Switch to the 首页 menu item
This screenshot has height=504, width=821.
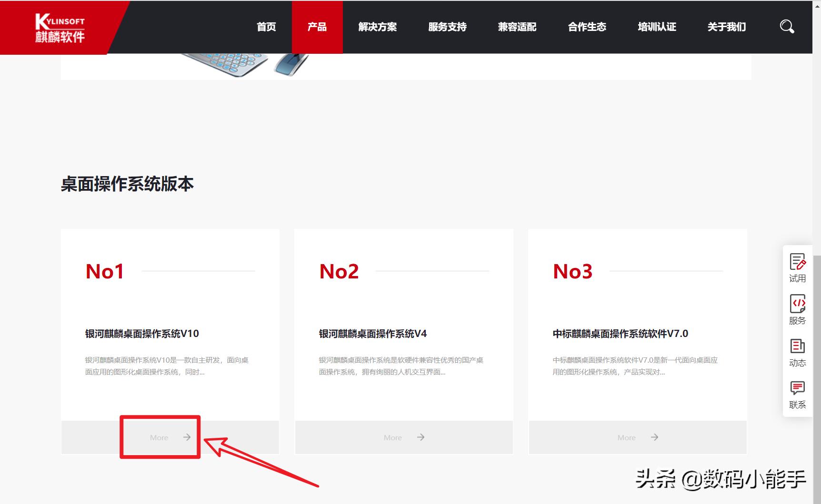266,27
